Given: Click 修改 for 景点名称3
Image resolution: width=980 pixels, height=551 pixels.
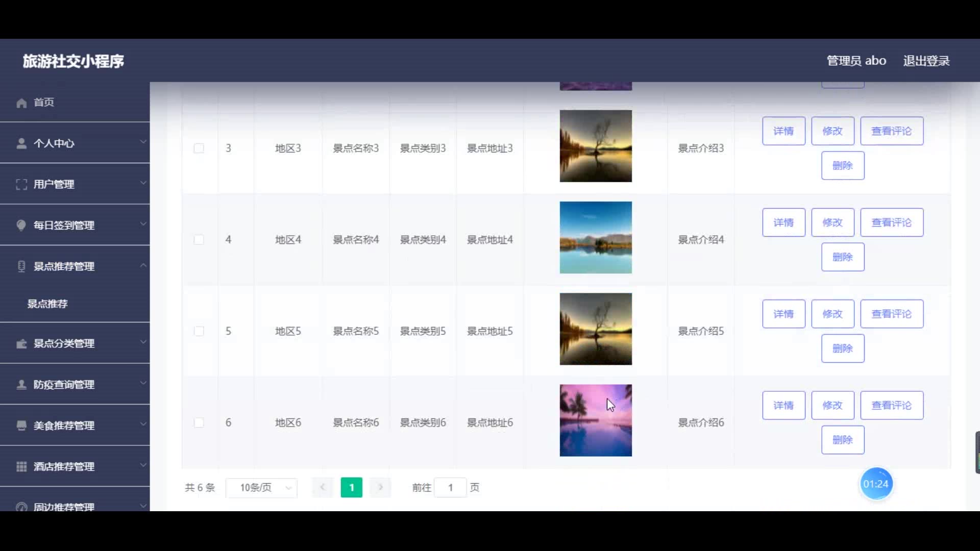Looking at the screenshot, I should [x=832, y=131].
